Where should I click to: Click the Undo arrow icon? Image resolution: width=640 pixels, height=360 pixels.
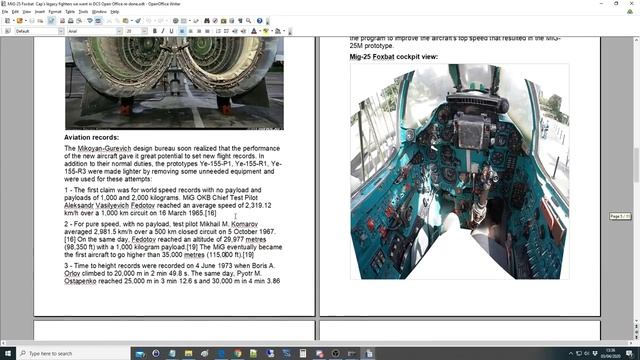coord(149,20)
